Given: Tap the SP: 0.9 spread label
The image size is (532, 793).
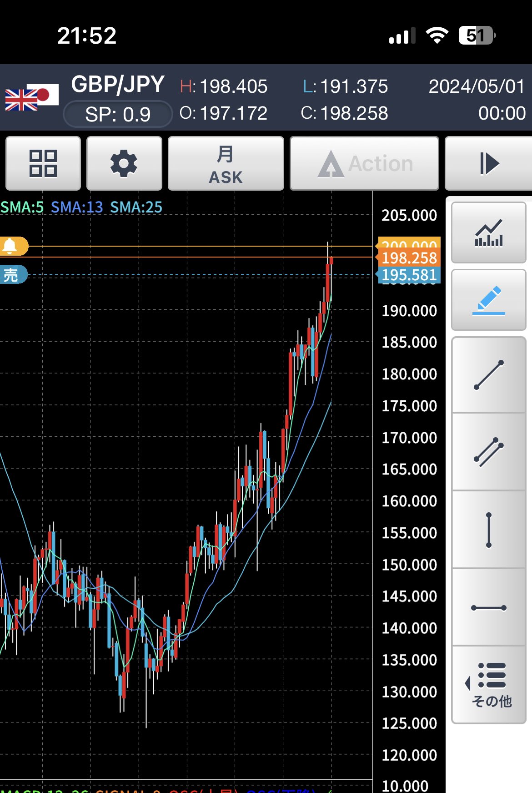Looking at the screenshot, I should click(x=118, y=114).
